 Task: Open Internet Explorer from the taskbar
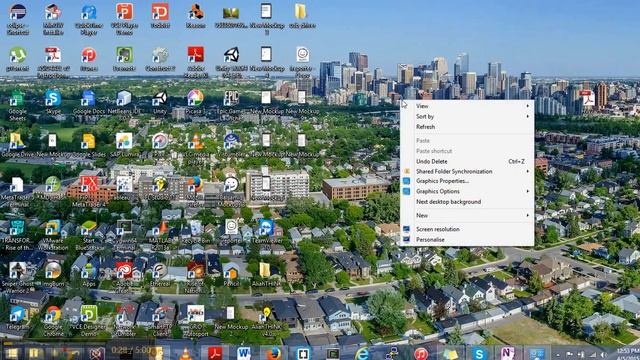pos(362,353)
